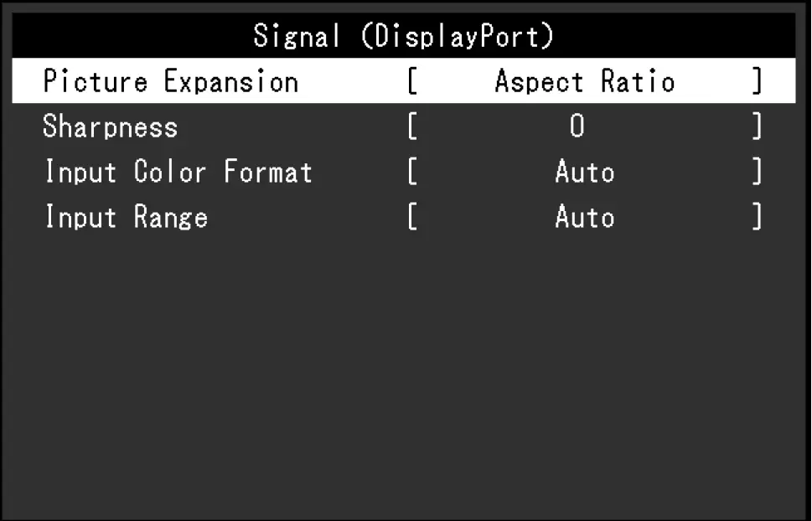The image size is (812, 521).
Task: Click the Input Color Format label text
Action: (178, 172)
